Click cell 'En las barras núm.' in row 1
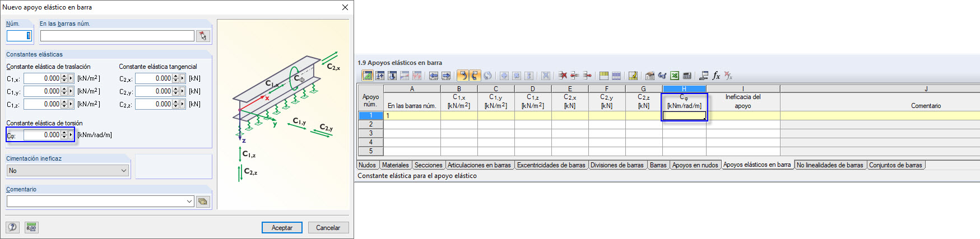Screen dimensions: 980x239 coord(412,115)
